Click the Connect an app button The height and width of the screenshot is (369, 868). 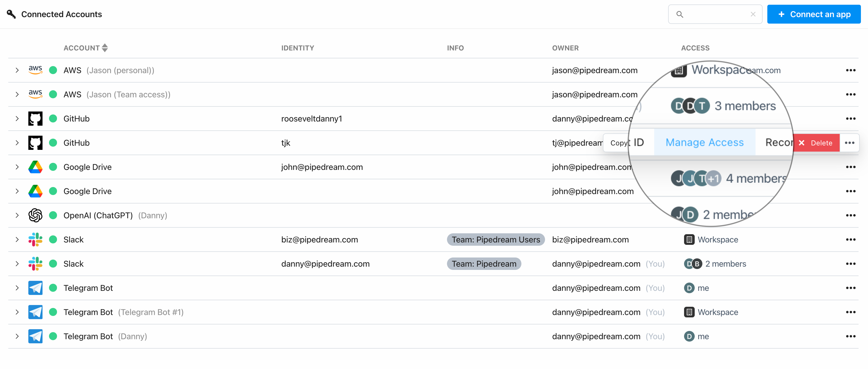(814, 14)
